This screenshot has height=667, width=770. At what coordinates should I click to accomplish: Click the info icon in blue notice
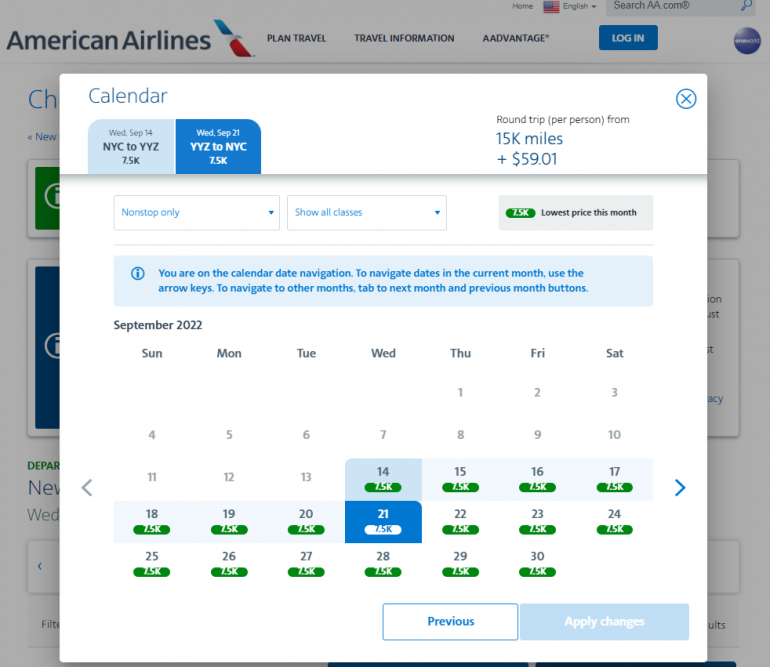138,273
